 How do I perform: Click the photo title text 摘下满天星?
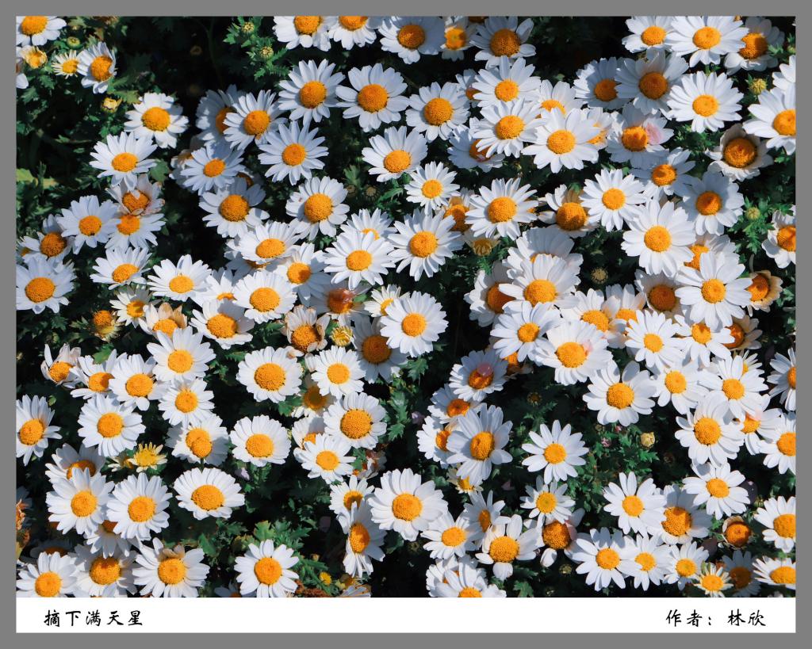(94, 619)
